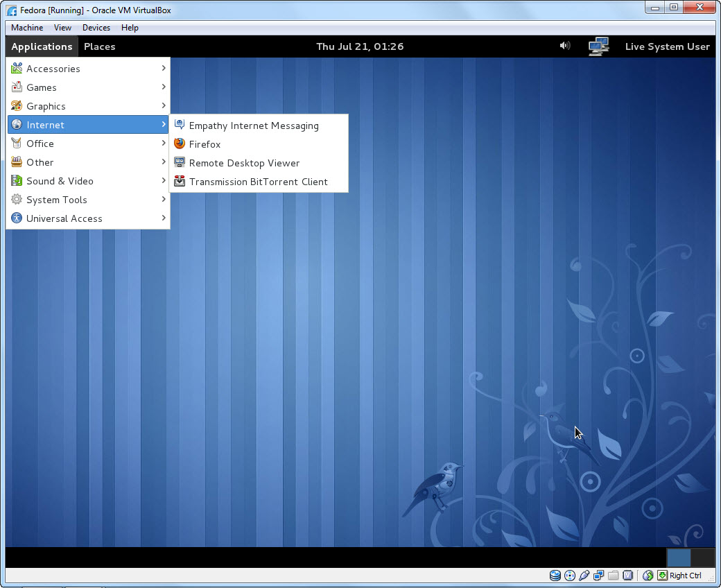Click the Empathy messaging icon
Image resolution: width=721 pixels, height=588 pixels.
(x=180, y=125)
